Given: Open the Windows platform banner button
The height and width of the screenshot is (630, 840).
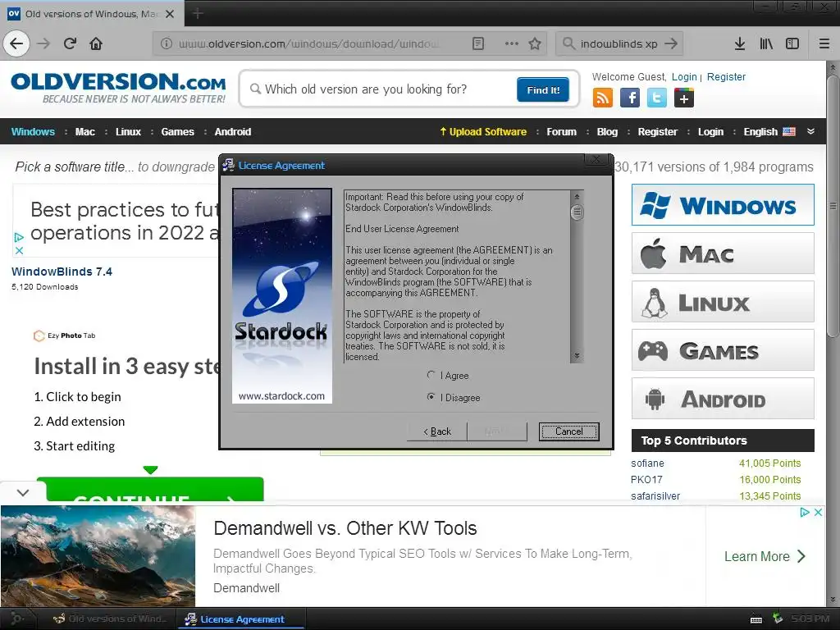Looking at the screenshot, I should tap(723, 204).
